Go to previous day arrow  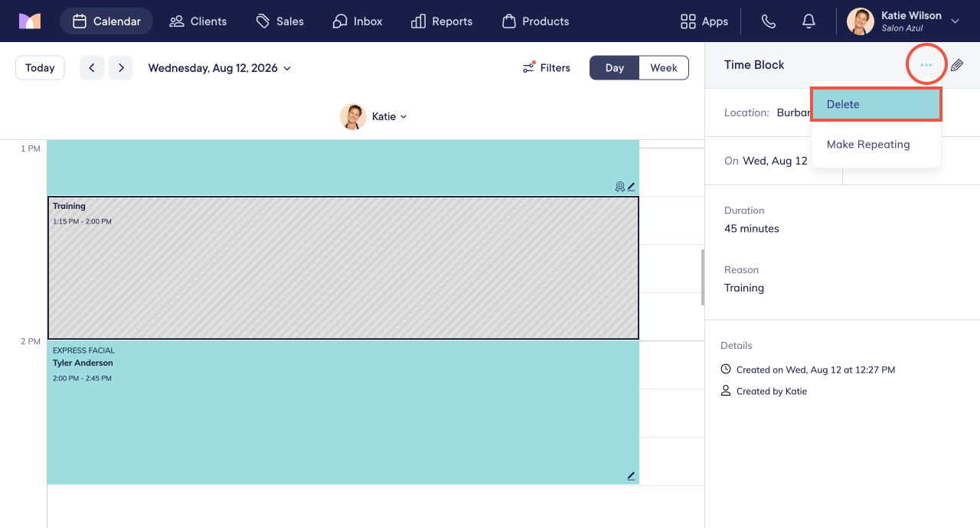pos(92,67)
